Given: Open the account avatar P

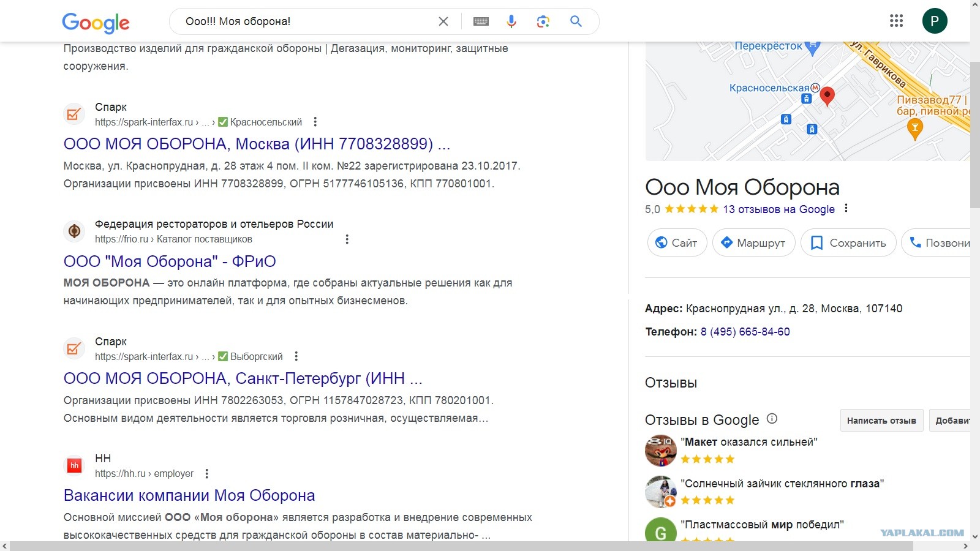Looking at the screenshot, I should (x=935, y=21).
